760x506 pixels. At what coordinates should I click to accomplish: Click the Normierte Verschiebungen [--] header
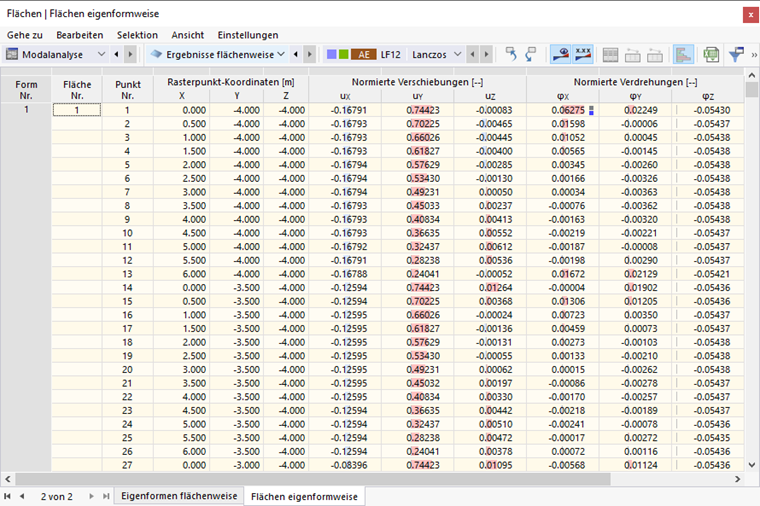click(x=417, y=82)
